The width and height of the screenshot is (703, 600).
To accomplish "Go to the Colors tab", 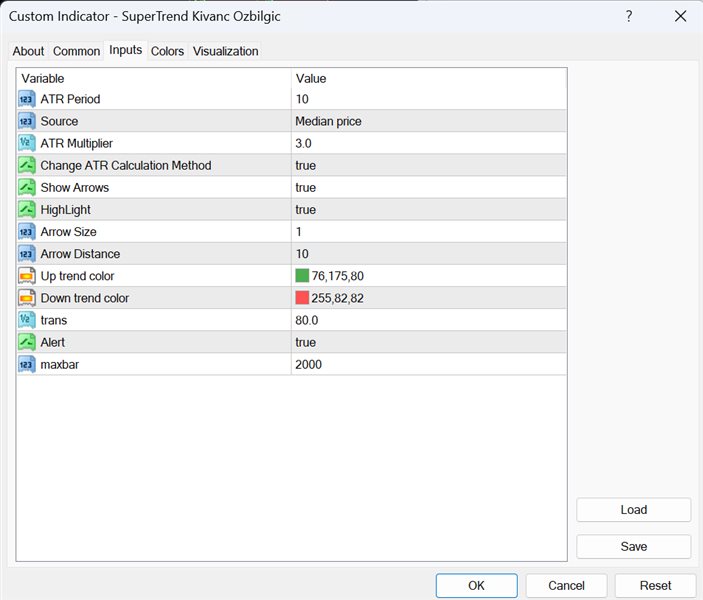I will 167,51.
